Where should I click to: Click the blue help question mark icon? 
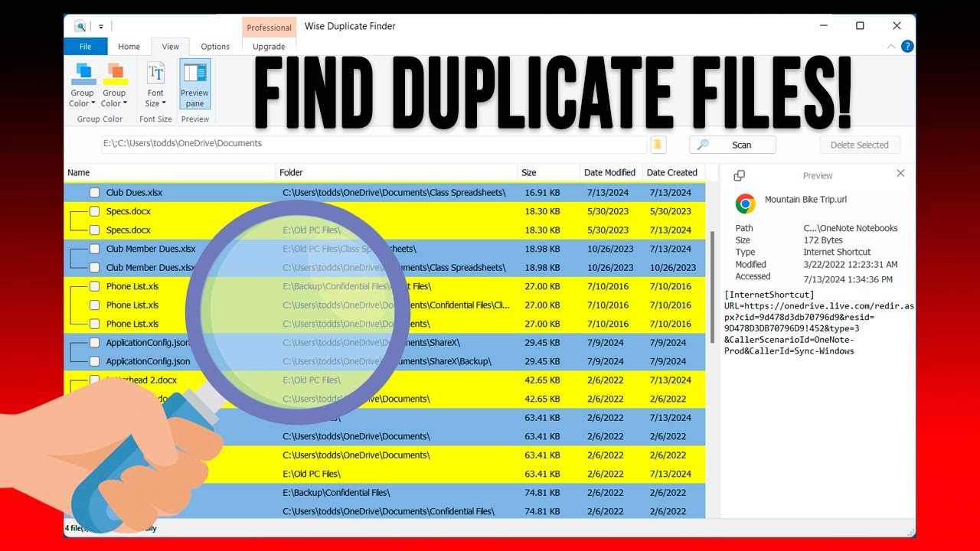(907, 47)
